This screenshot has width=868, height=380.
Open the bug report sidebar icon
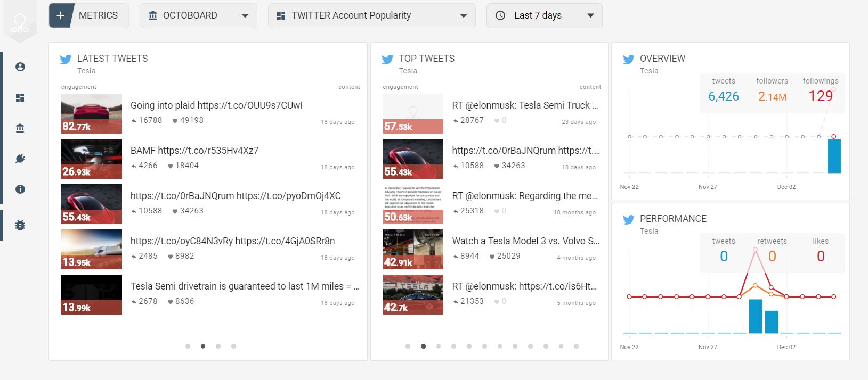click(20, 225)
